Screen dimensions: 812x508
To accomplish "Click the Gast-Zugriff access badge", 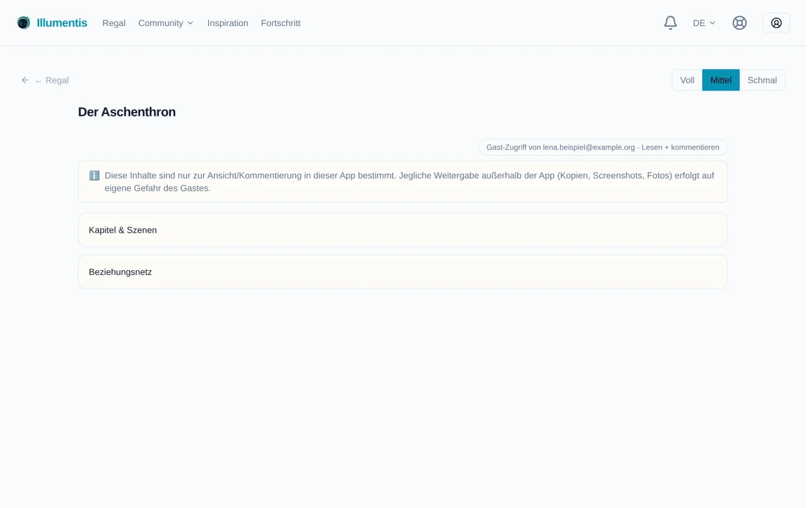I will click(602, 147).
